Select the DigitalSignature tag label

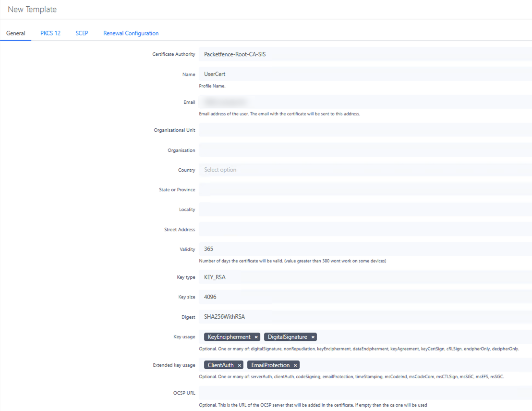click(287, 337)
